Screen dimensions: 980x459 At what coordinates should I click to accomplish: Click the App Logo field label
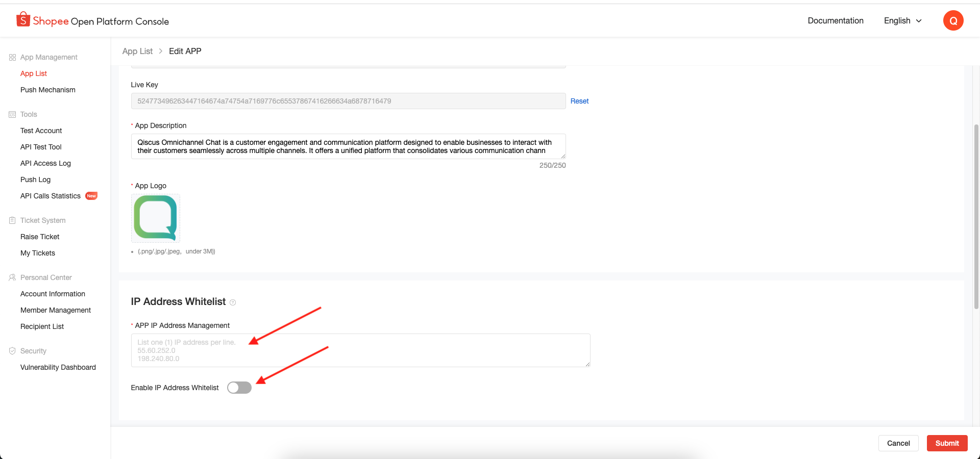tap(151, 186)
